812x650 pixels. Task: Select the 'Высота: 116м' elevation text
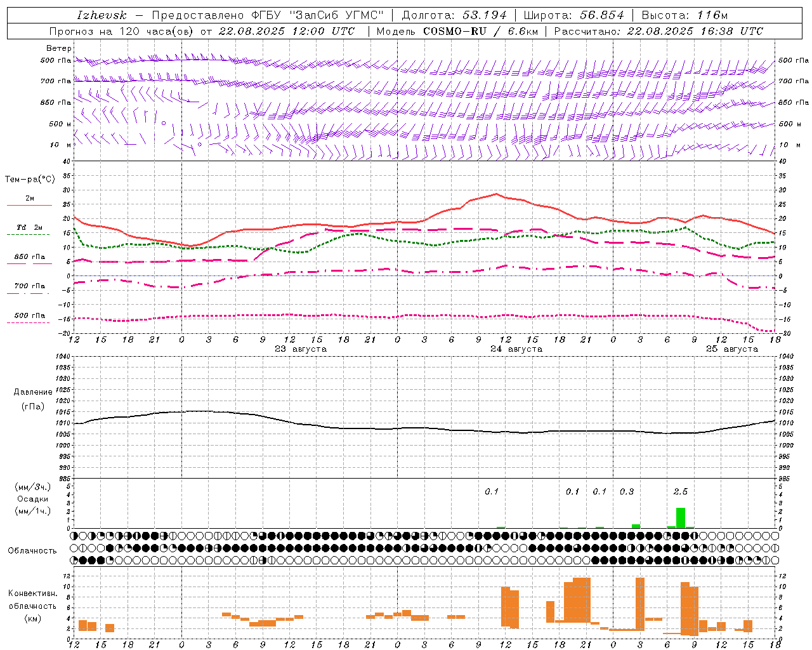pos(684,15)
